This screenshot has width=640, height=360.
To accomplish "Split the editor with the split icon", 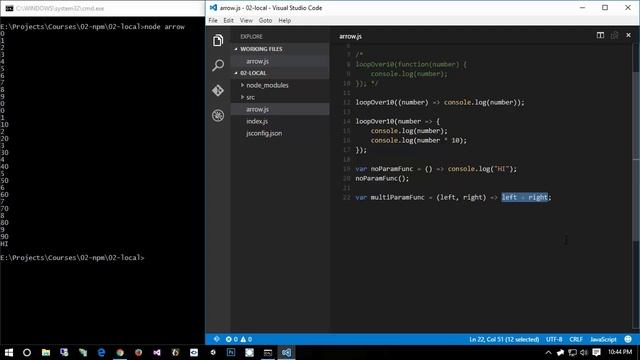I will (x=600, y=36).
